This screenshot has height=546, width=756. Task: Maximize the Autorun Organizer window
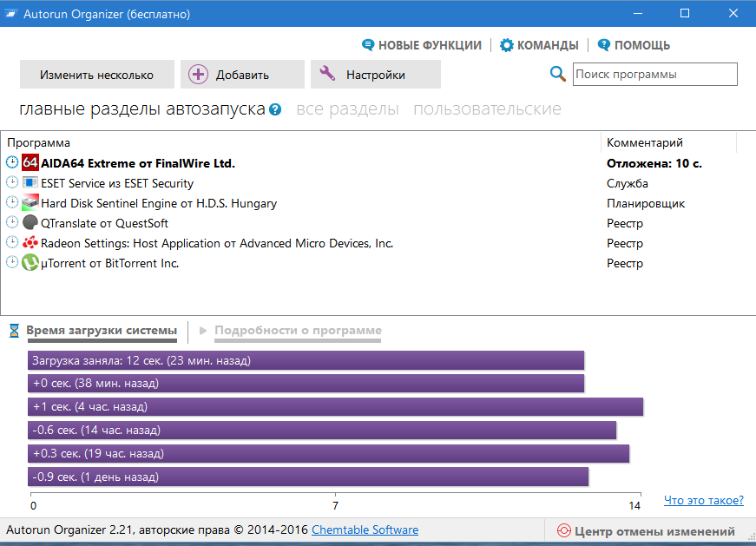(x=685, y=13)
